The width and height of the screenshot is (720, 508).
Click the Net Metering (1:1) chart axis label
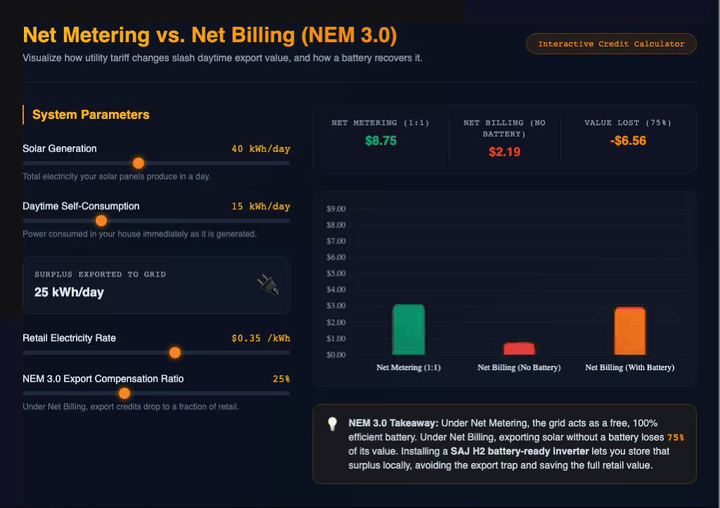(408, 367)
